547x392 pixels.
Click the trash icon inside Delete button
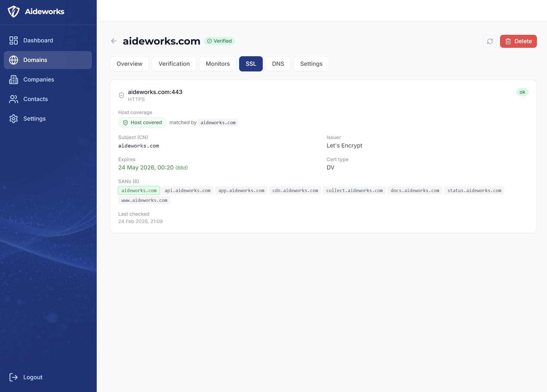click(x=508, y=41)
